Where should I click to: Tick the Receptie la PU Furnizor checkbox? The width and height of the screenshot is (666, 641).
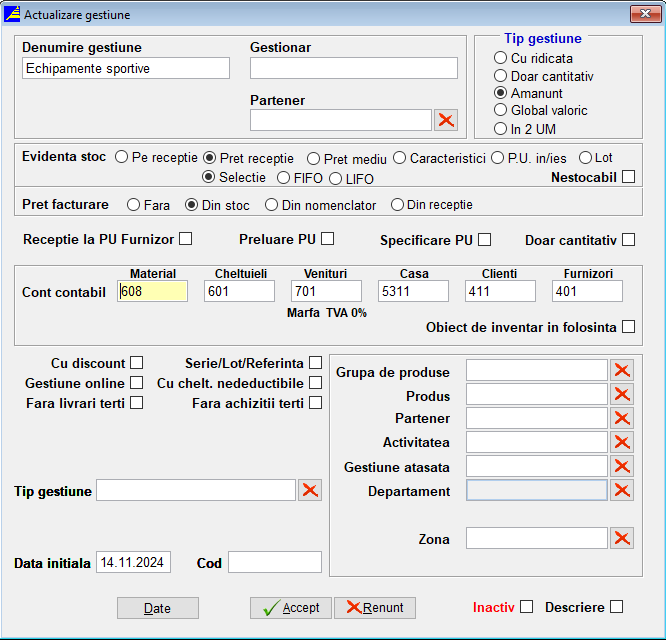(185, 239)
